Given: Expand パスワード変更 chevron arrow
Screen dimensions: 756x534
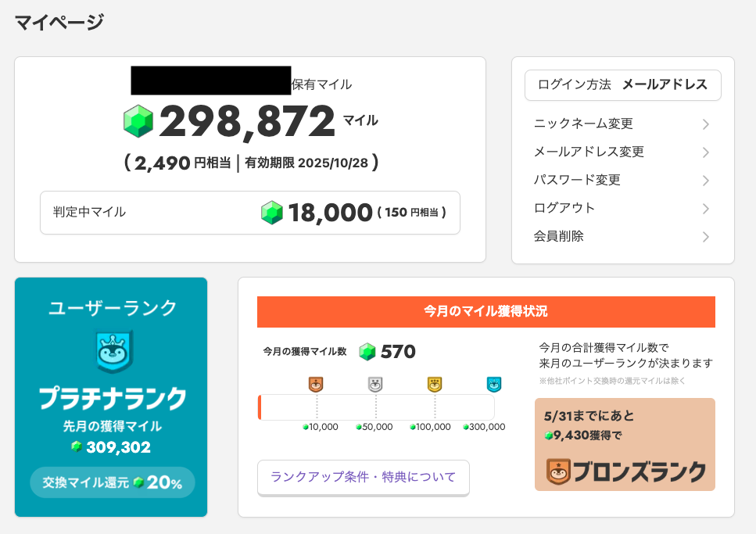Looking at the screenshot, I should (x=705, y=181).
